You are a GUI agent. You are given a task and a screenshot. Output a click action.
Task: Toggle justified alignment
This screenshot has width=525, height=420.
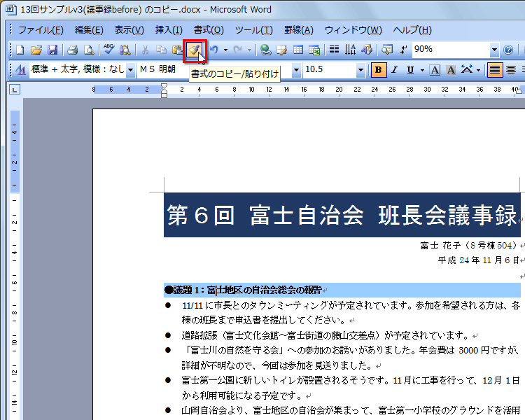pos(494,70)
